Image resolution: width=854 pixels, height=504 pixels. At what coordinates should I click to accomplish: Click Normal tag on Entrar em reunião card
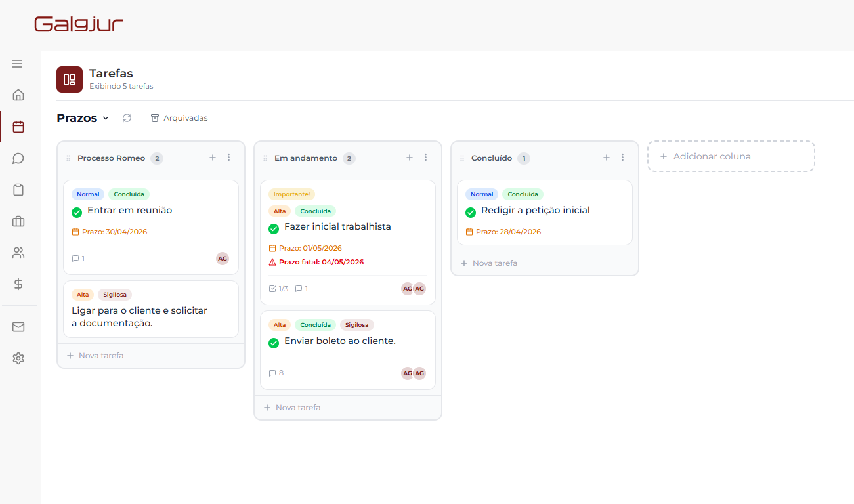(x=88, y=194)
